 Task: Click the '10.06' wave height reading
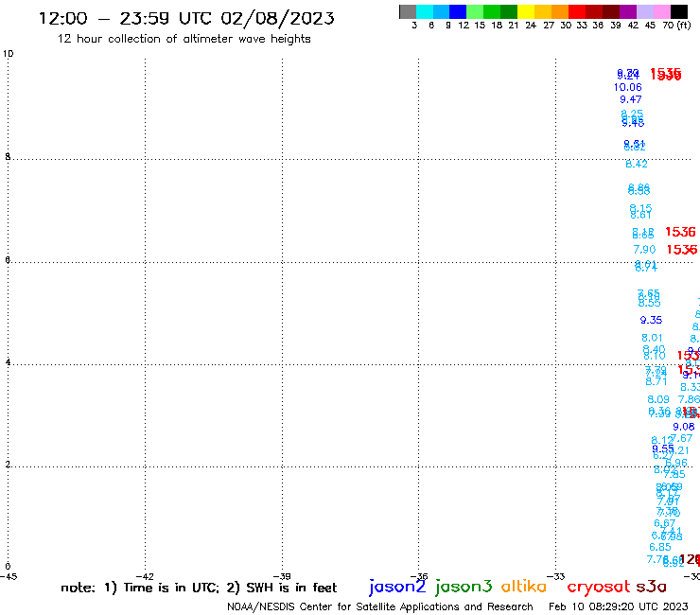click(628, 88)
